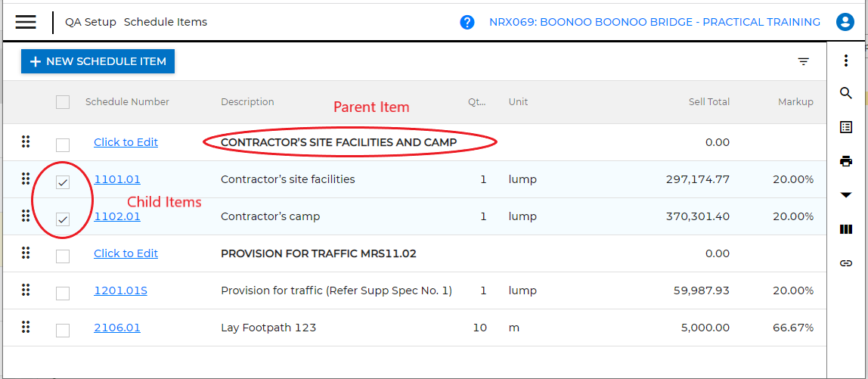Click the list view icon in sidebar
Screen dimensions: 868x379
(x=846, y=127)
